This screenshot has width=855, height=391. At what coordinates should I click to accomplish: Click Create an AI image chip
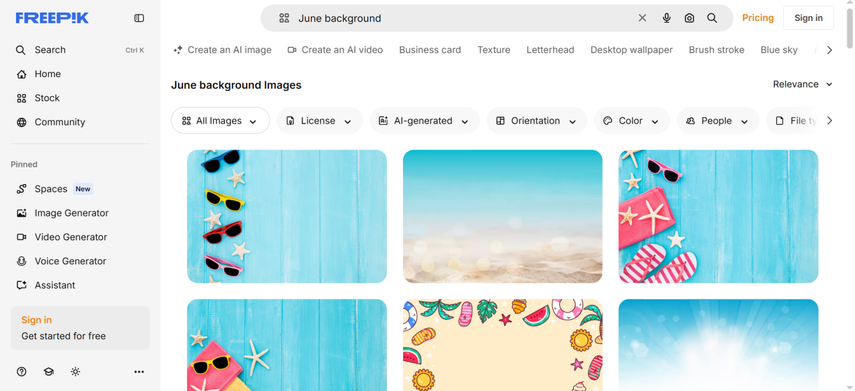pyautogui.click(x=222, y=50)
